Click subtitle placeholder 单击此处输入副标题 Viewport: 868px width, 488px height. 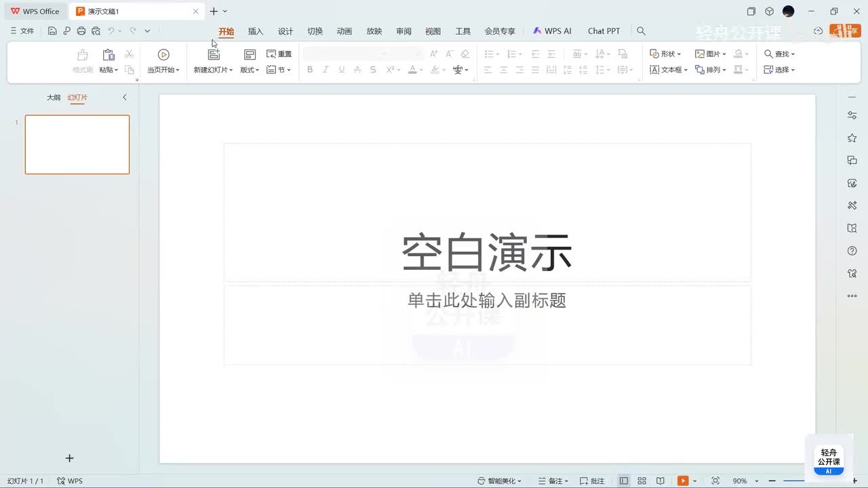[x=487, y=300]
